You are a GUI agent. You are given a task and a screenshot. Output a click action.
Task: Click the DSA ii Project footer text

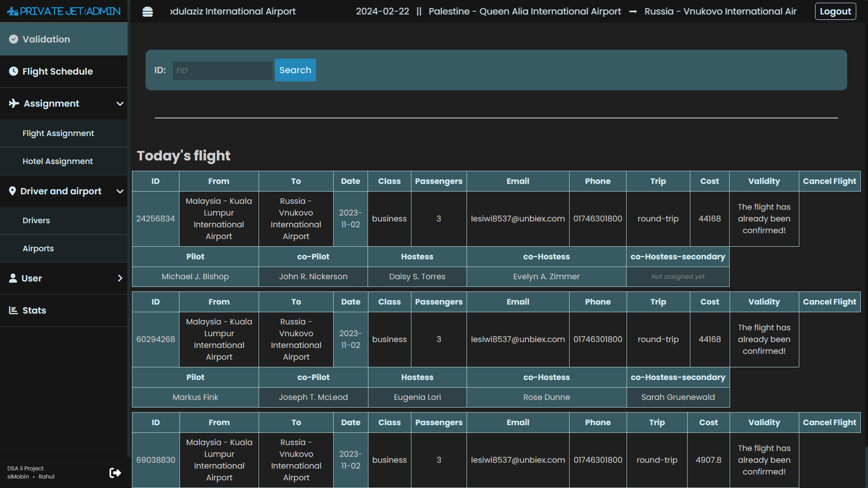coord(25,469)
